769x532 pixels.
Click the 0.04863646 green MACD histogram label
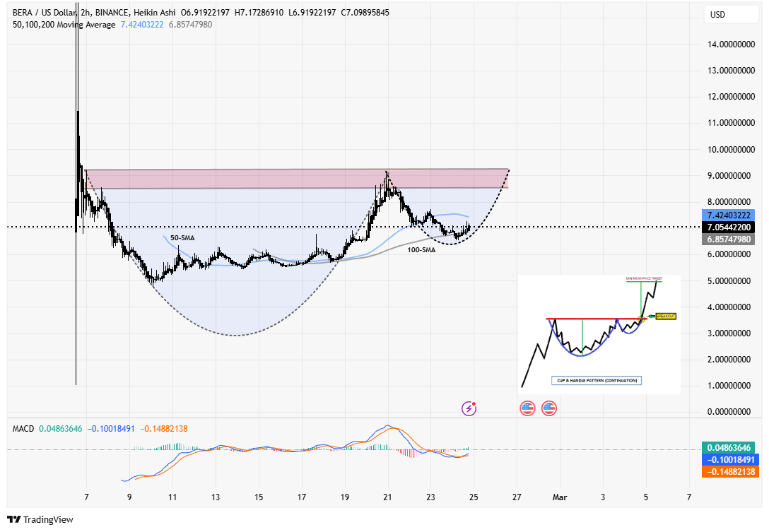point(729,448)
